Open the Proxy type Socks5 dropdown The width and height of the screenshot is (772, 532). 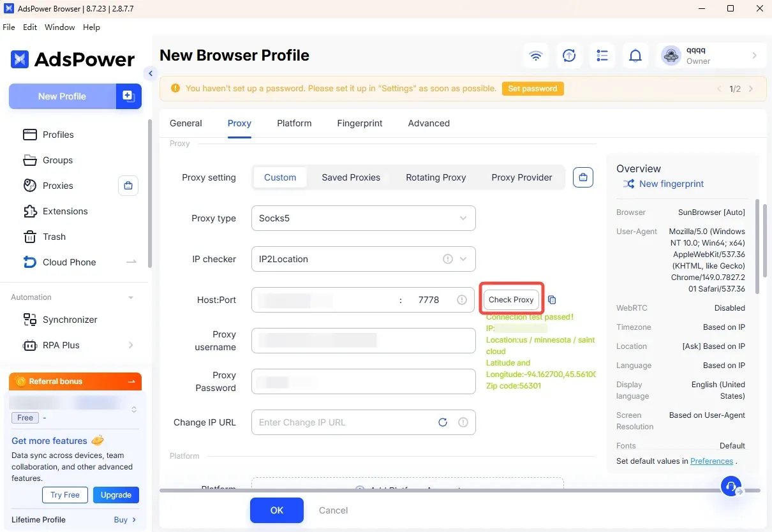[364, 218]
